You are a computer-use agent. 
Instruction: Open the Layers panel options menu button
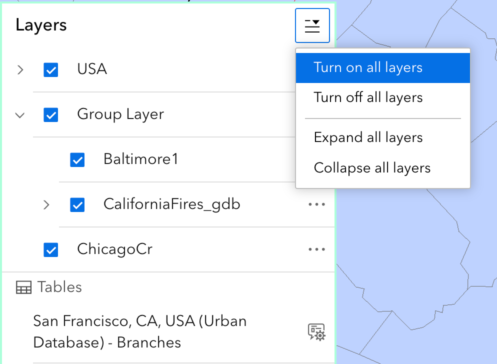click(x=312, y=26)
